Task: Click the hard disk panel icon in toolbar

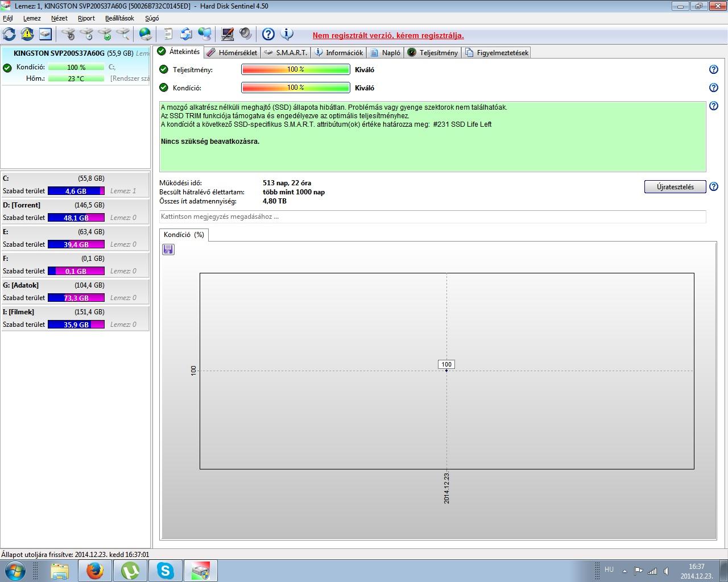Action: (45, 34)
